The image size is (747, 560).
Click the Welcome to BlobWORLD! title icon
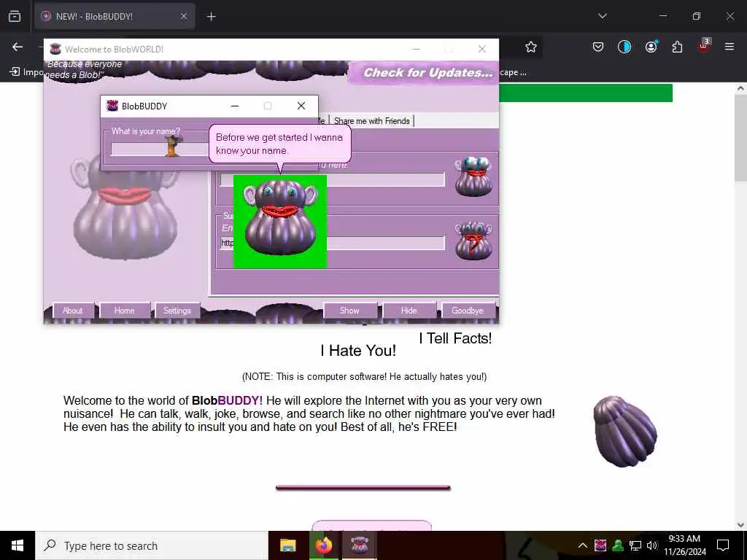click(55, 49)
